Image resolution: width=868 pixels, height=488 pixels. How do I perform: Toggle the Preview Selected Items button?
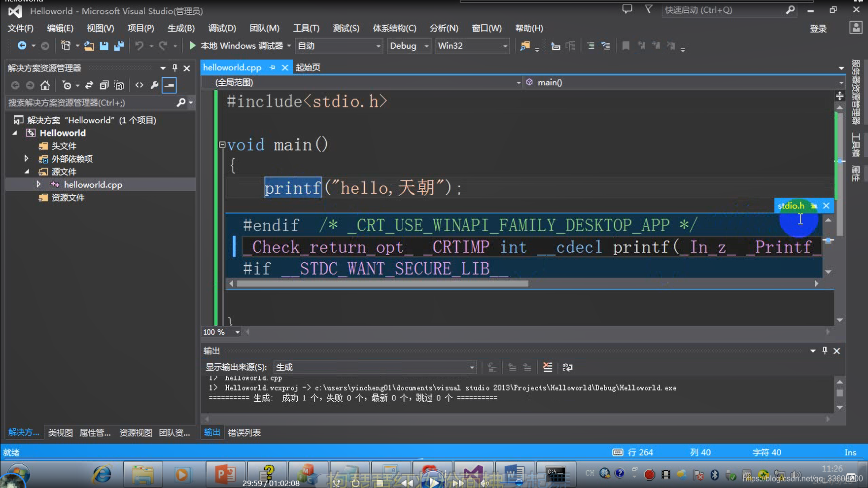pyautogui.click(x=169, y=85)
